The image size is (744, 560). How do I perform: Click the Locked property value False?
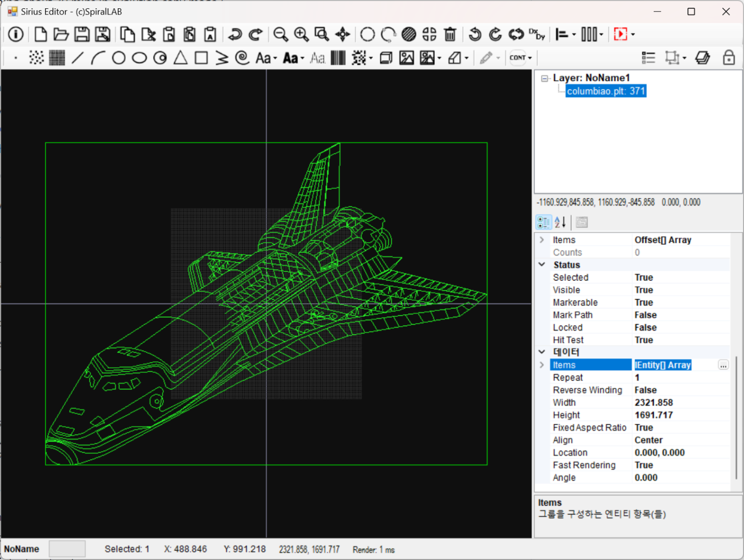[x=645, y=327]
